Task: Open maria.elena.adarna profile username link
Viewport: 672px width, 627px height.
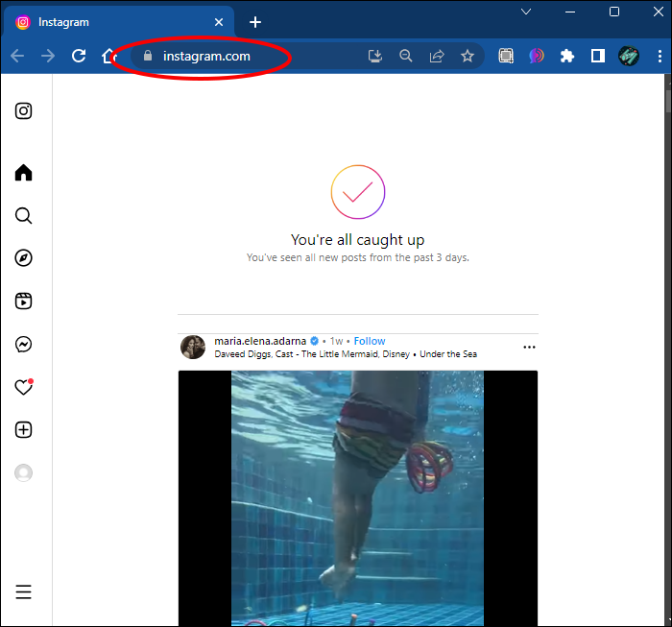Action: point(260,341)
